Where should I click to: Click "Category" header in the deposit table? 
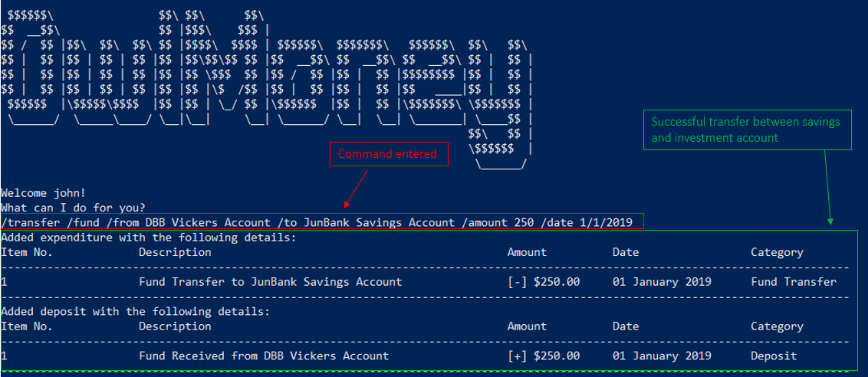777,326
